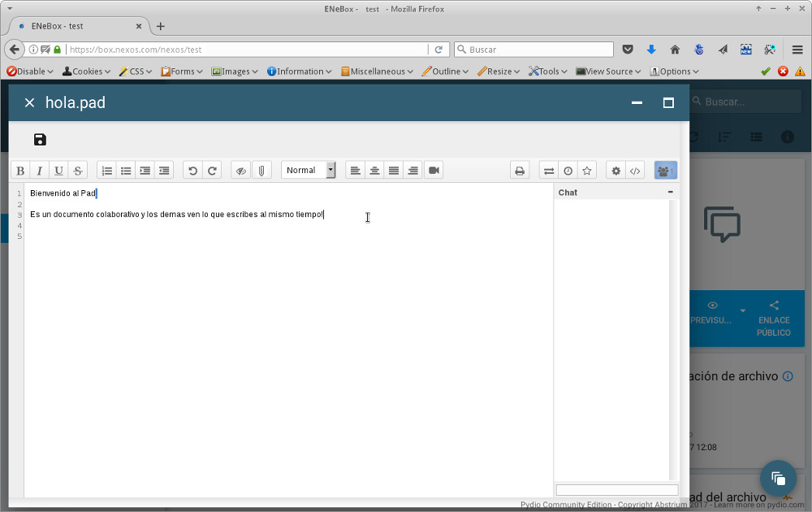Image resolution: width=812 pixels, height=512 pixels.
Task: Reload the page with refresh button
Action: tap(438, 50)
